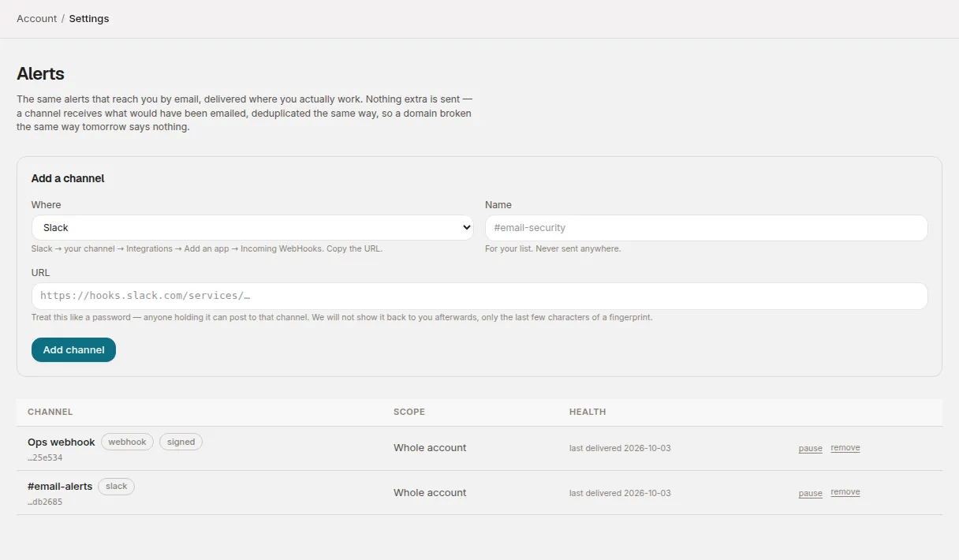959x560 pixels.
Task: Click the CHANNEL column header
Action: (50, 412)
